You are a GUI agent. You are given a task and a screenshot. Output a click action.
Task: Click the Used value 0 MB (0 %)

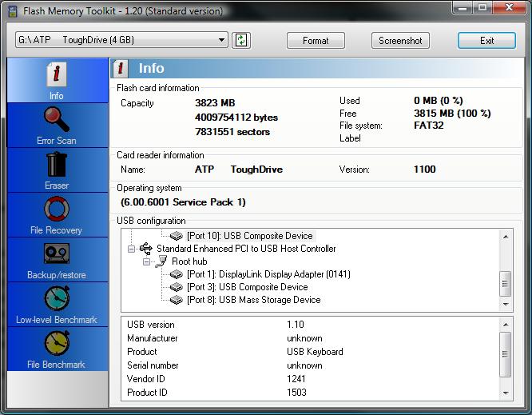coord(439,101)
